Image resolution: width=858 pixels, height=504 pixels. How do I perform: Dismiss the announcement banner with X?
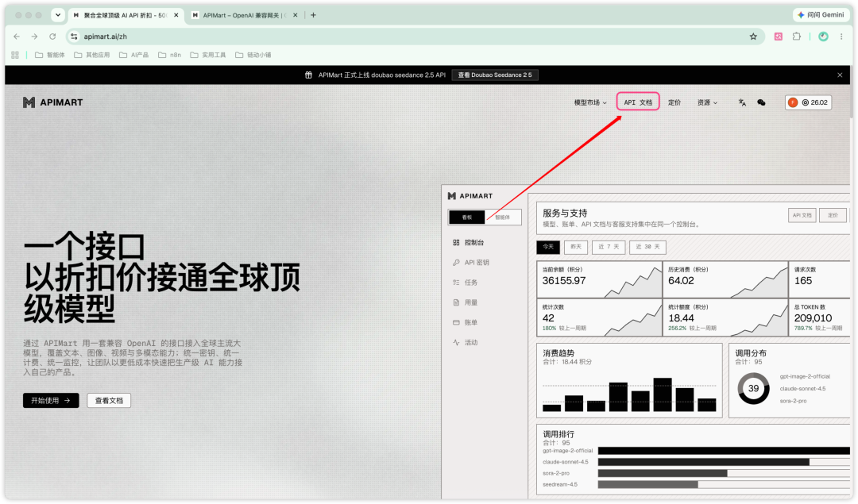point(840,75)
